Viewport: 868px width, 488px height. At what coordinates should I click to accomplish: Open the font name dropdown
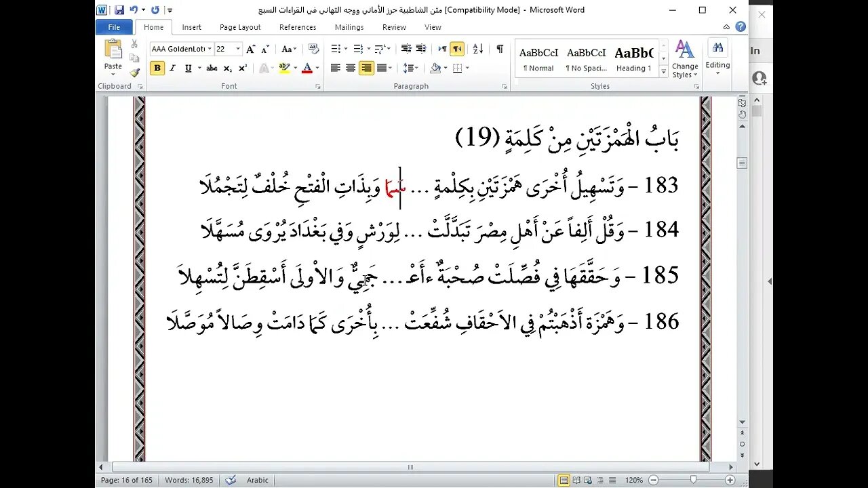[x=209, y=49]
